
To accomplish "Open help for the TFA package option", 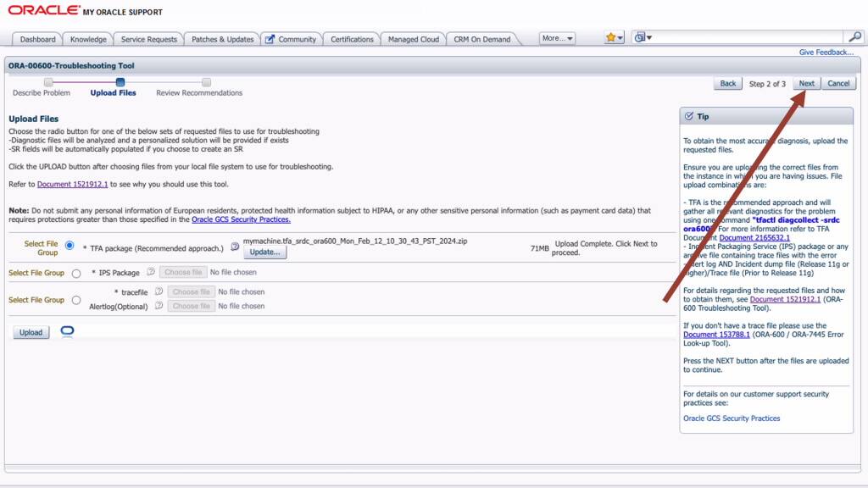I will (235, 247).
